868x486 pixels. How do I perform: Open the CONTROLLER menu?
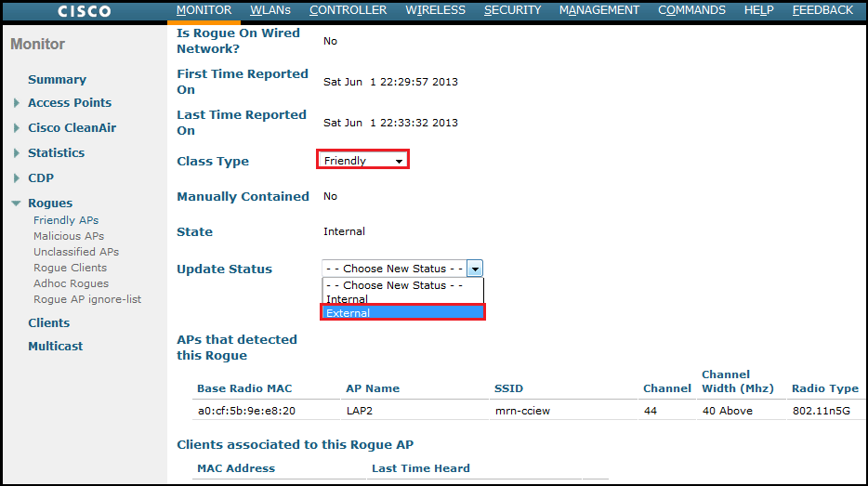348,10
